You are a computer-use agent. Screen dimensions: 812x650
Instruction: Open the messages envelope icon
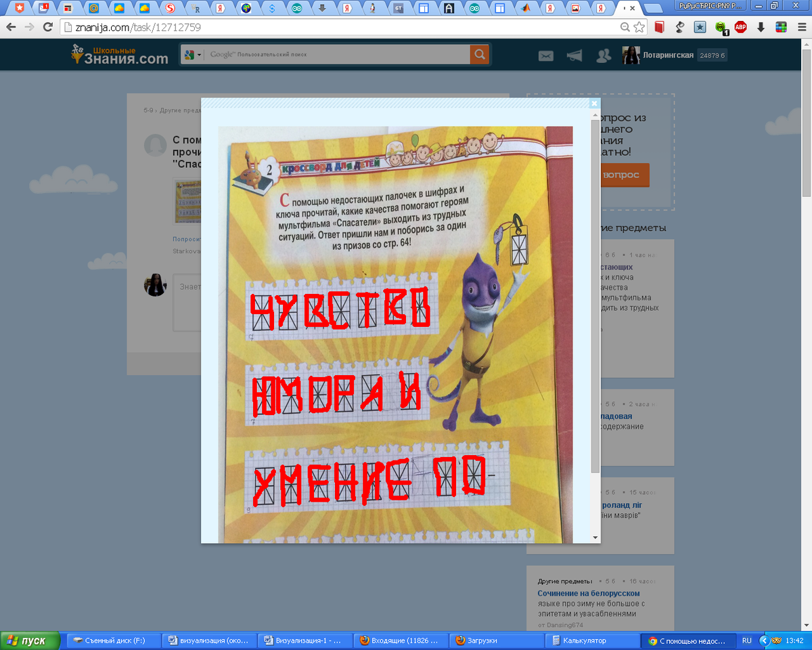coord(546,56)
